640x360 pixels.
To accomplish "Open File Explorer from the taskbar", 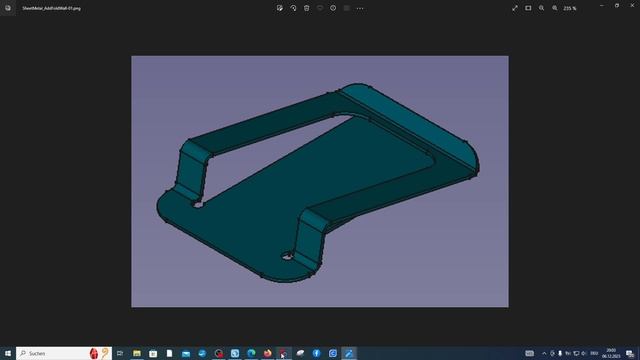I will coord(137,353).
